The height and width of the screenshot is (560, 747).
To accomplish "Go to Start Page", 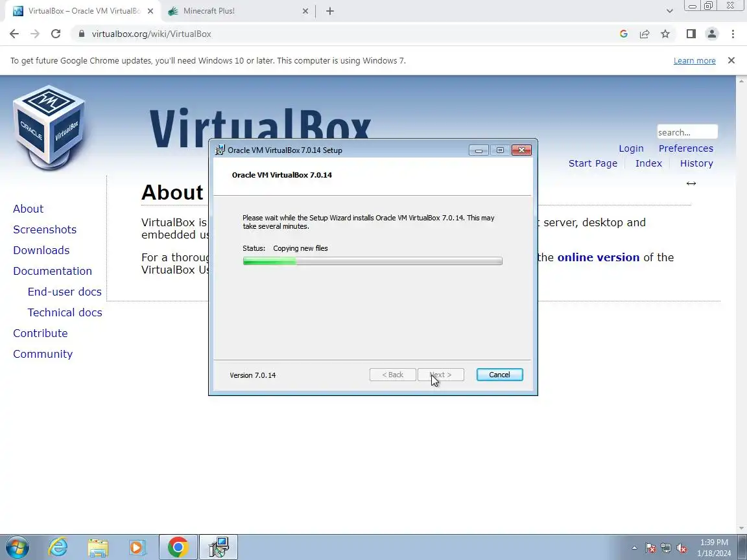I will coord(593,163).
